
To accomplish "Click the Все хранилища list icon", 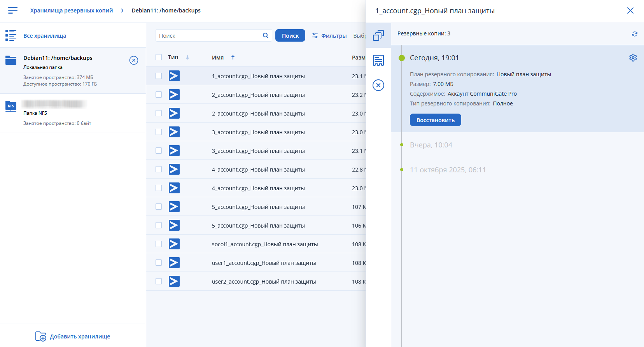I will [11, 35].
